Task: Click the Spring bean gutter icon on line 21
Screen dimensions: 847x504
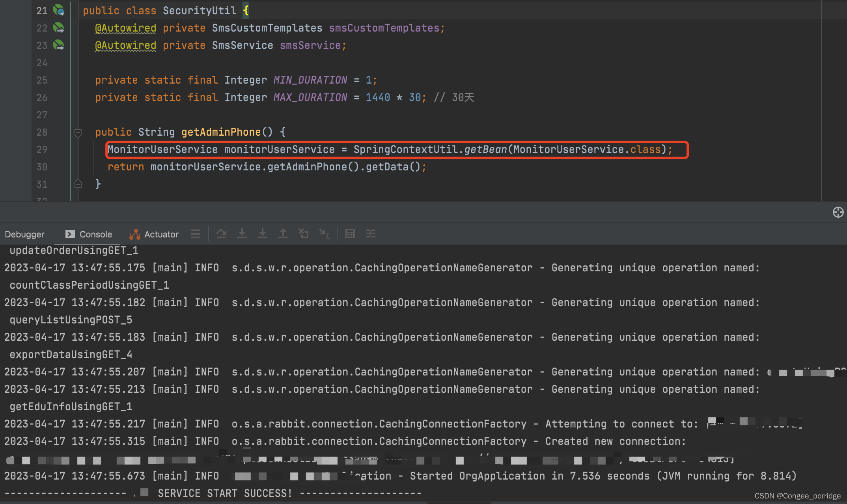Action: (x=59, y=10)
